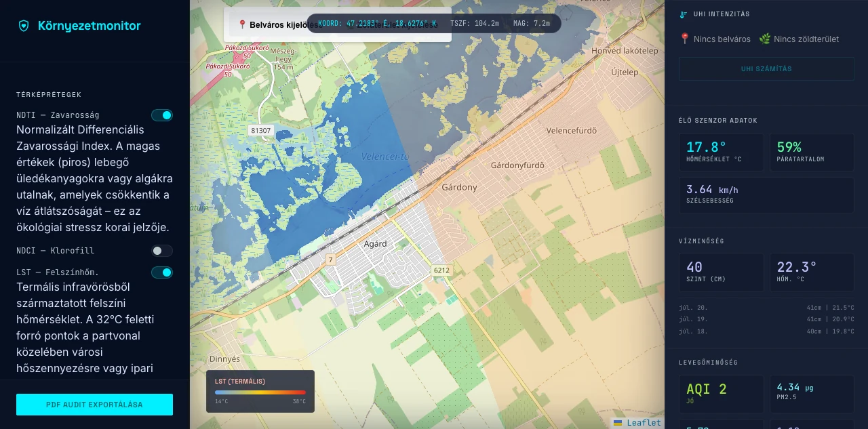
Task: Click the 3.64 km/h Szélsebesség card
Action: coord(766,195)
